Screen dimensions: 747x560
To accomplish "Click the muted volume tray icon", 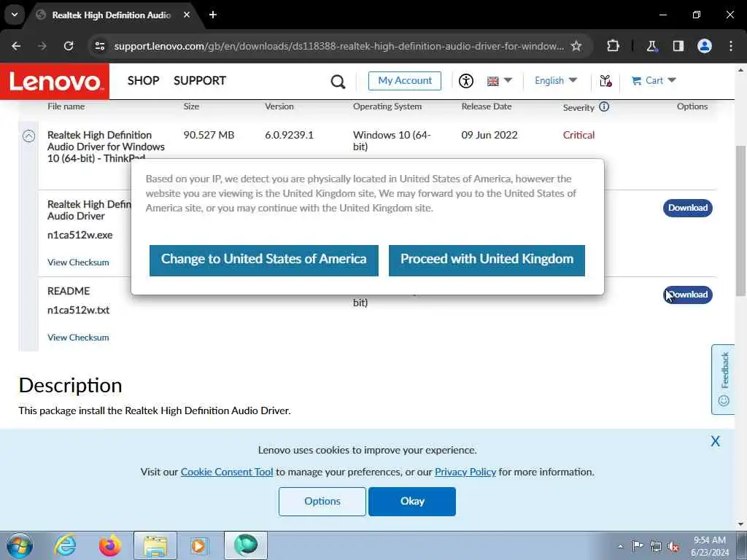I will (673, 546).
